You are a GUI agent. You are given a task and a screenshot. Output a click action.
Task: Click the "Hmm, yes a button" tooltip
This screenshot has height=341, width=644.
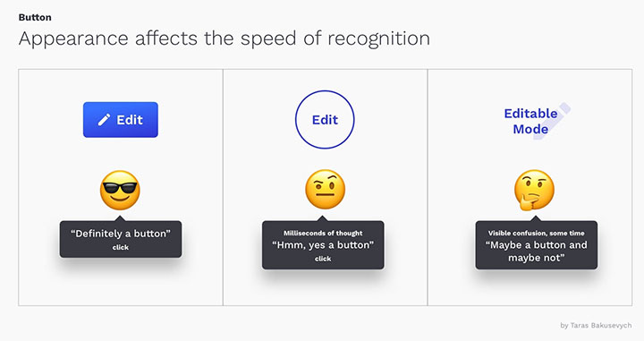(323, 245)
